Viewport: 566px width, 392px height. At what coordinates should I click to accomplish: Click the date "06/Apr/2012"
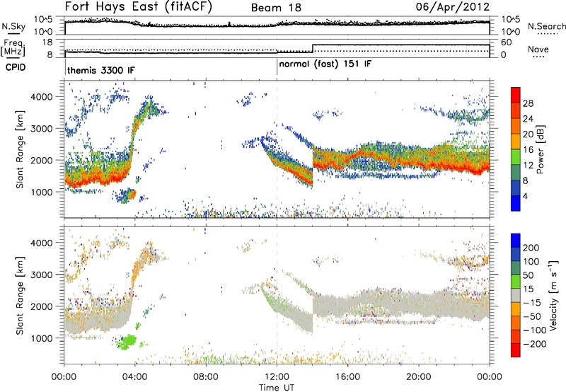pos(453,6)
